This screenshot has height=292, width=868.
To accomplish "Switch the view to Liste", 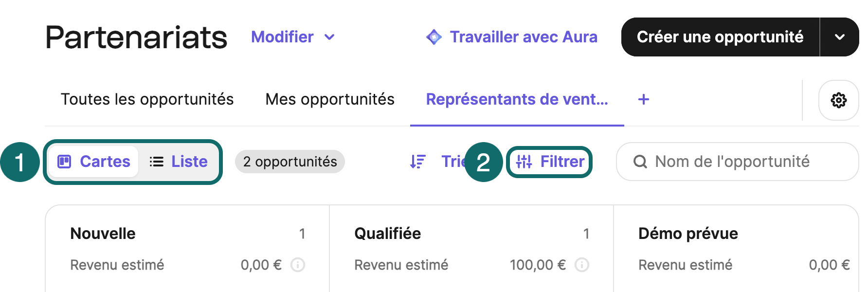I will tap(179, 162).
